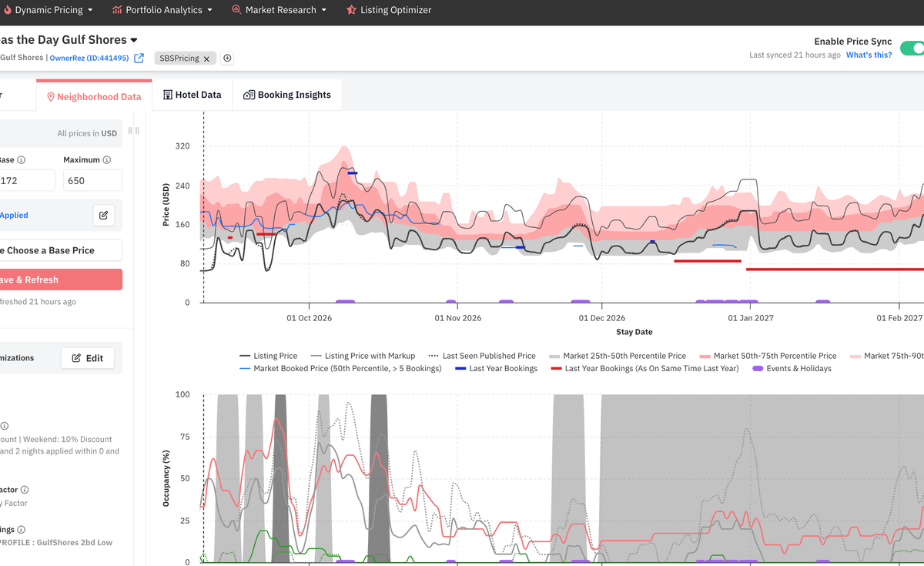This screenshot has width=924, height=566.
Task: Open the Booking Insights tab
Action: click(x=287, y=95)
